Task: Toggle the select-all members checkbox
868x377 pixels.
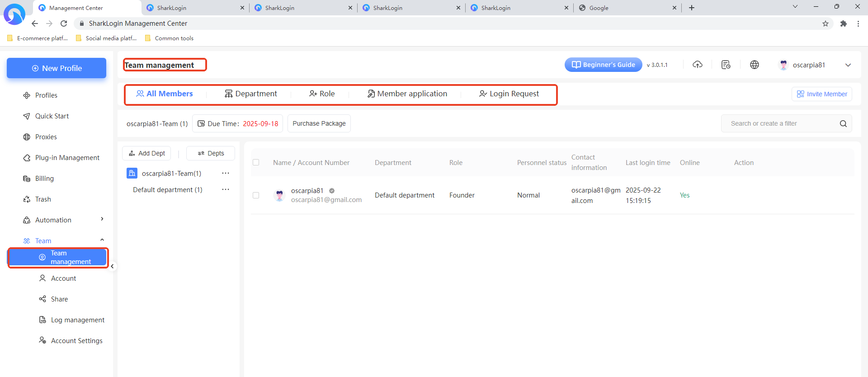Action: tap(256, 163)
